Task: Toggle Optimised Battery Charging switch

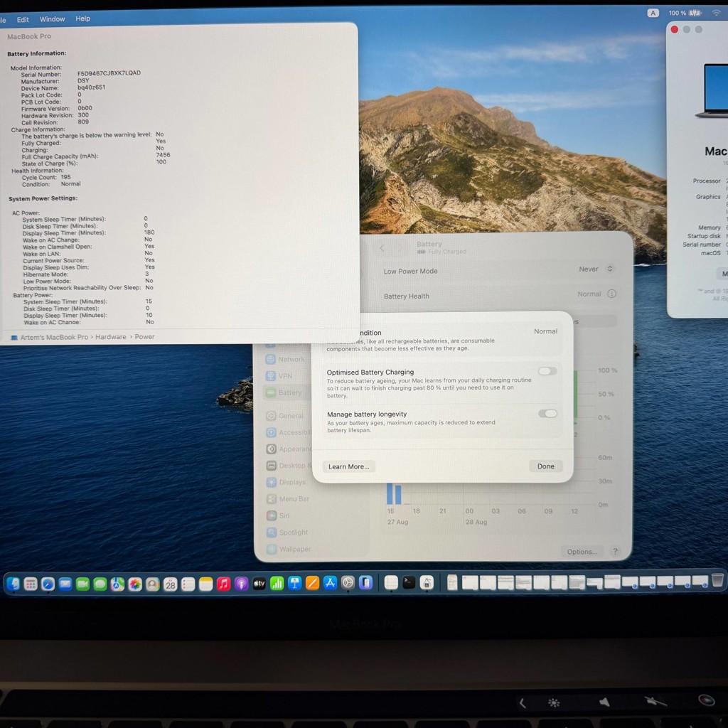Action: [547, 371]
